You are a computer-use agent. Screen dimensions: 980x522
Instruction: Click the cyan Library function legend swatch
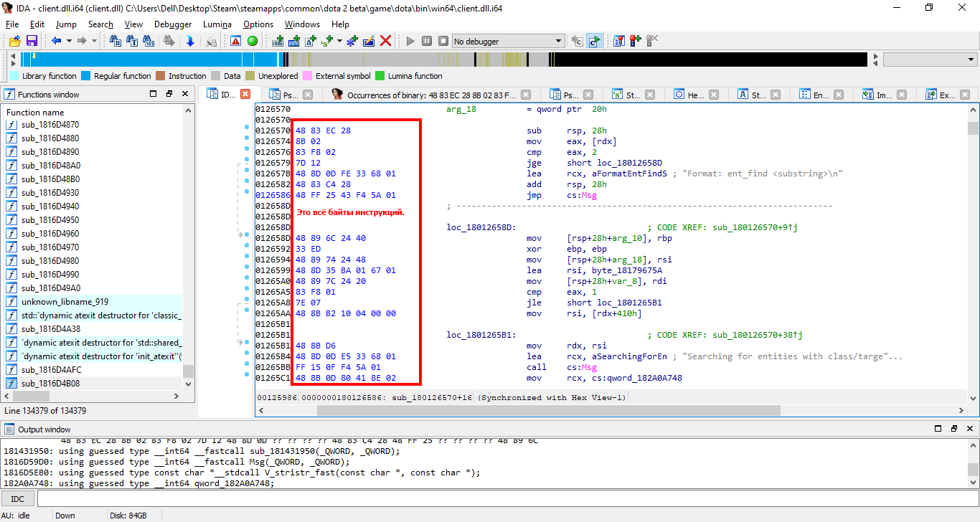pos(14,76)
